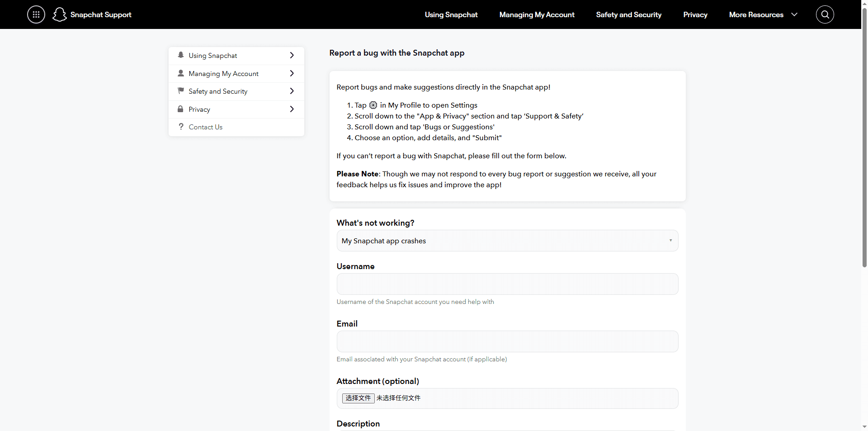
Task: Expand Safety and Security sidebar chevron
Action: tap(292, 91)
